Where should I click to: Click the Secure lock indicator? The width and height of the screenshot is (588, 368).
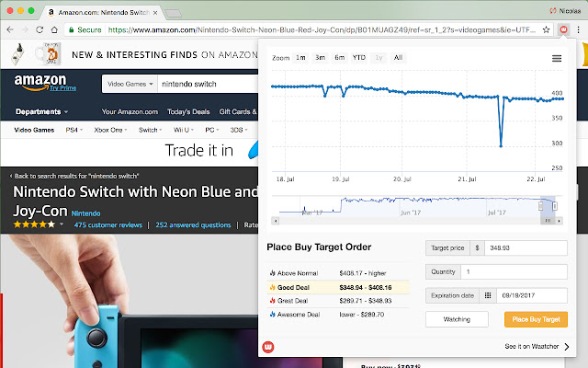[85, 29]
